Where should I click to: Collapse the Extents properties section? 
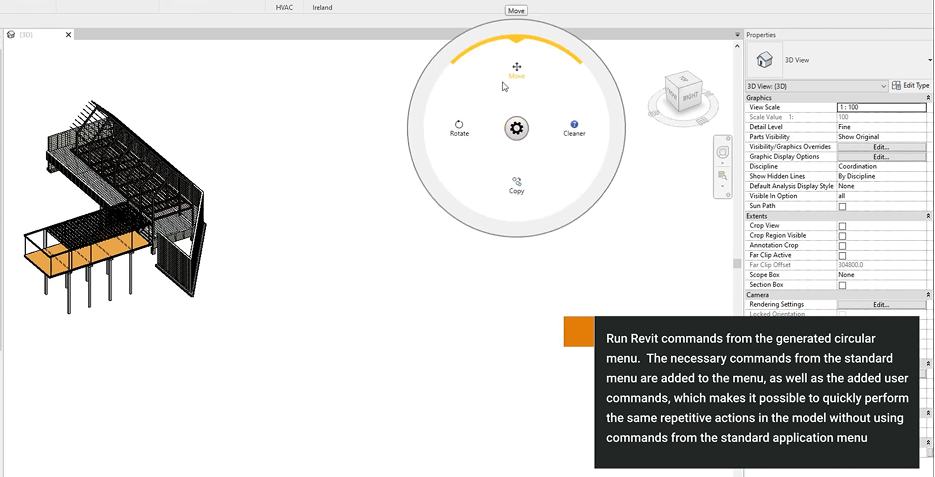[x=928, y=216]
